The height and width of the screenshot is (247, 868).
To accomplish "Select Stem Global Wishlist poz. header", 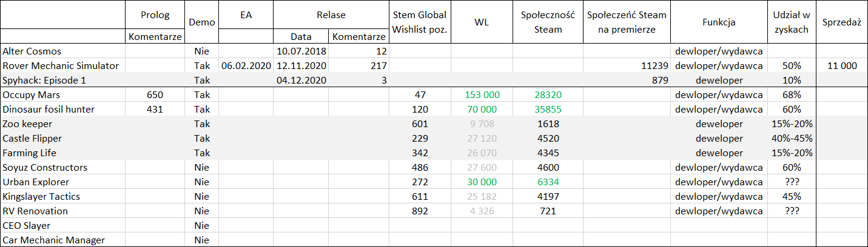I will [x=420, y=22].
